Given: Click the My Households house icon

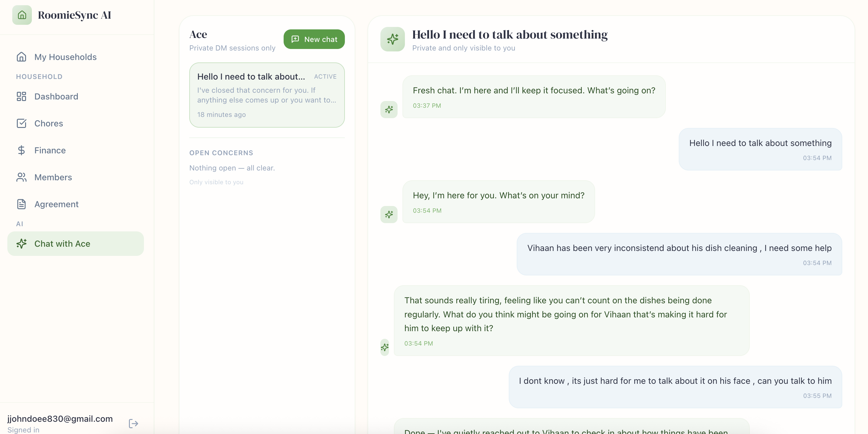Looking at the screenshot, I should (21, 57).
